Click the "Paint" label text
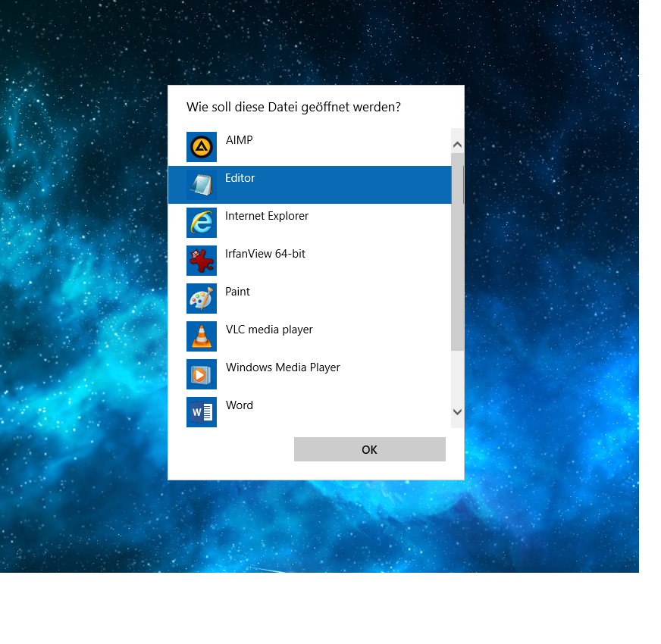Screen dimensions: 661x644 237,292
